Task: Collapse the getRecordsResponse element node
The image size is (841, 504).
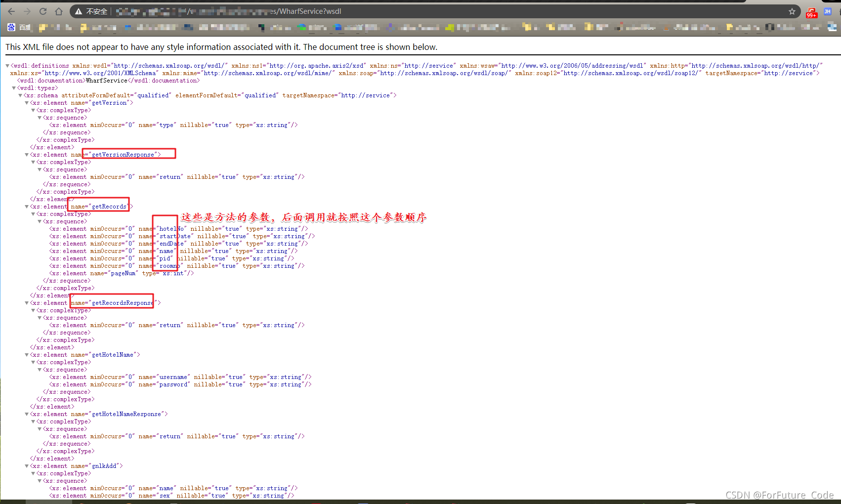Action: coord(27,302)
